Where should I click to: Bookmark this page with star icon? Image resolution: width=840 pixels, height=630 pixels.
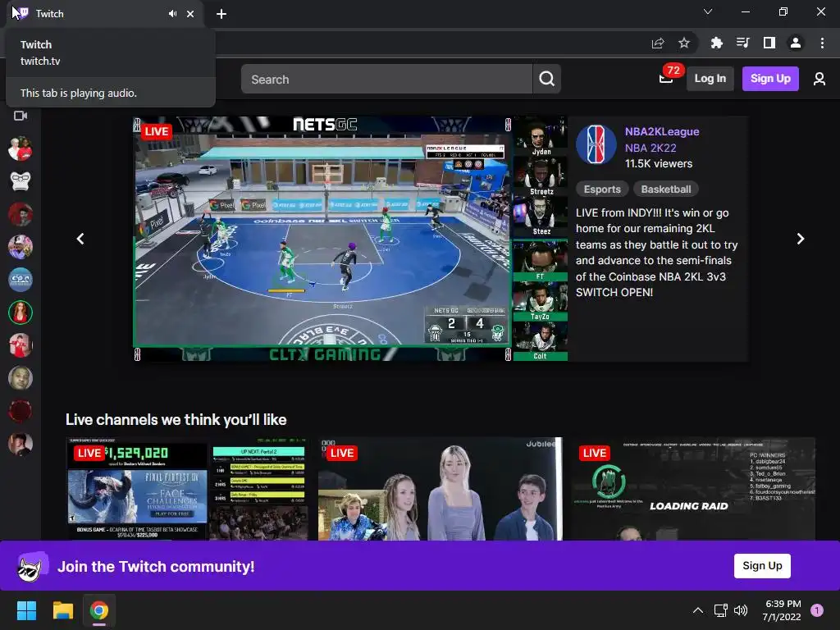tap(683, 43)
